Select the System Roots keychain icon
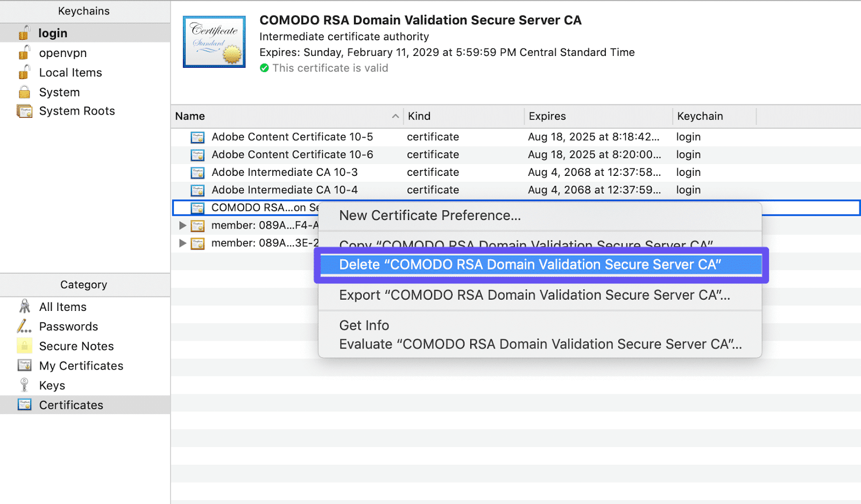 (x=24, y=111)
